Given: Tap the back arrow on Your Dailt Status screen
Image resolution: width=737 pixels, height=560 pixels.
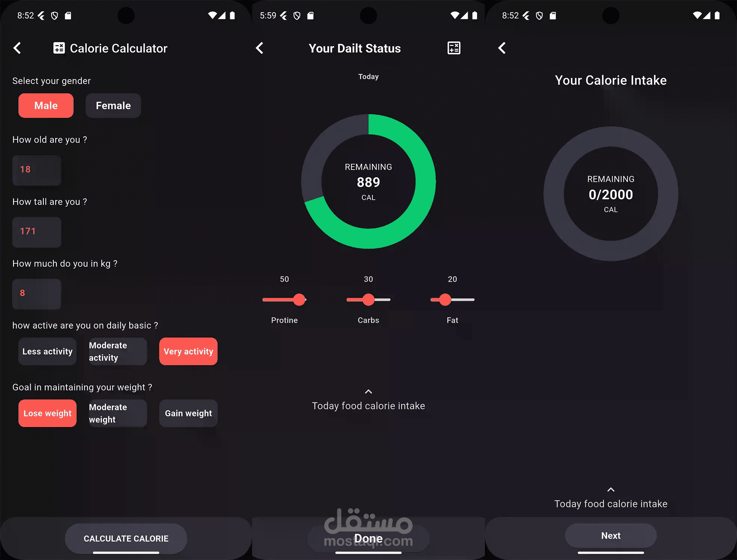Looking at the screenshot, I should (x=260, y=48).
